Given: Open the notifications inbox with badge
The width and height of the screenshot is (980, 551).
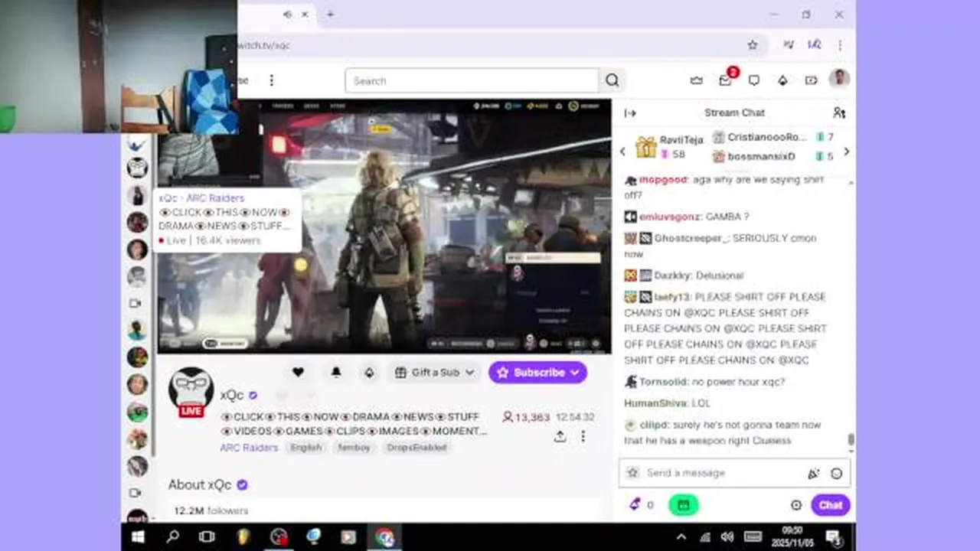Looking at the screenshot, I should pyautogui.click(x=725, y=80).
